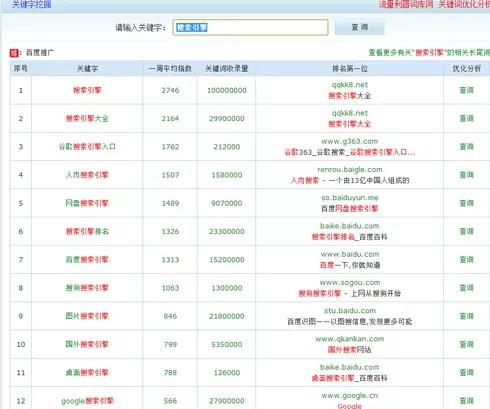Open keyword 搜索引擎排名 in the 关键字 column
This screenshot has height=409, width=490.
click(x=87, y=231)
